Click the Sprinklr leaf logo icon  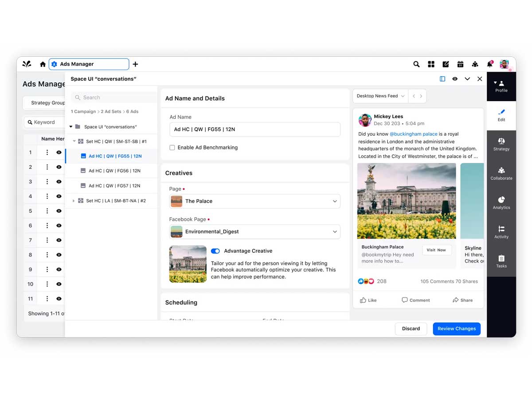(x=27, y=64)
